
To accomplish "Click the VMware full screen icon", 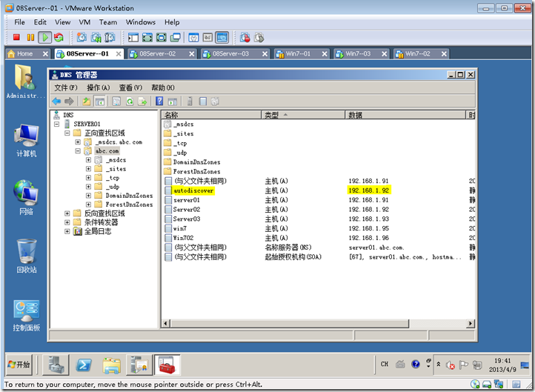I will [147, 37].
